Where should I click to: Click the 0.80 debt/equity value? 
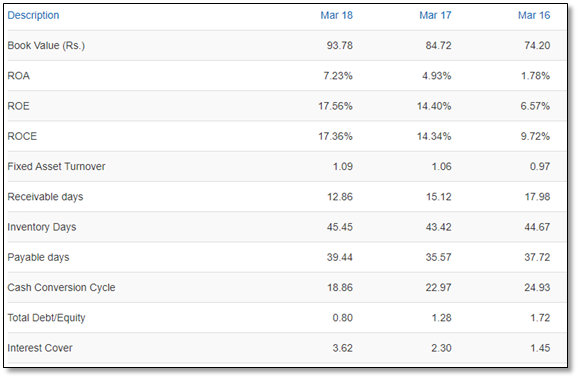(342, 318)
